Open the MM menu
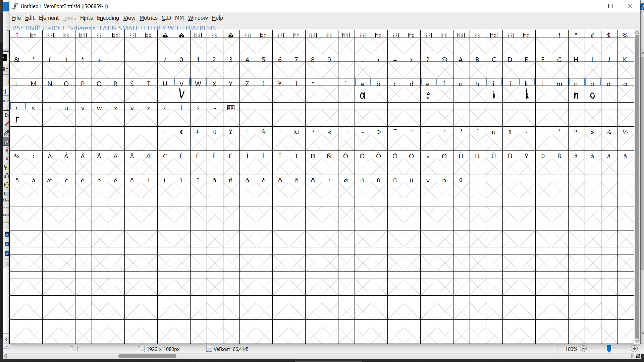The width and height of the screenshot is (644, 362). tap(179, 18)
